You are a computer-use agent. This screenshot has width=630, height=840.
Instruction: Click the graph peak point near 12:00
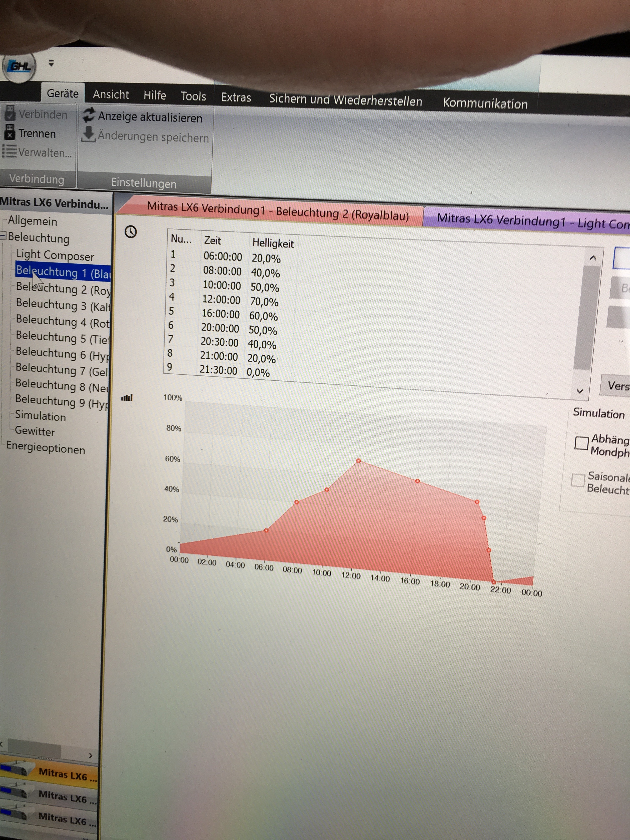click(x=359, y=461)
